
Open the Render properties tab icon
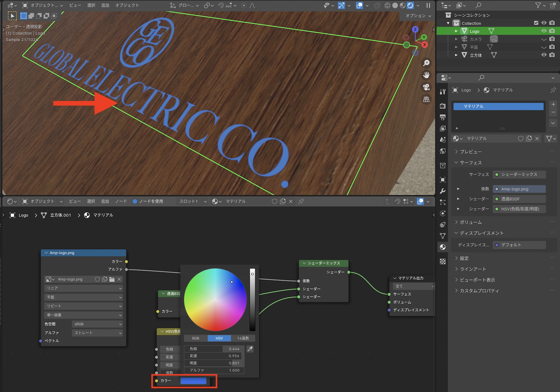click(x=443, y=106)
